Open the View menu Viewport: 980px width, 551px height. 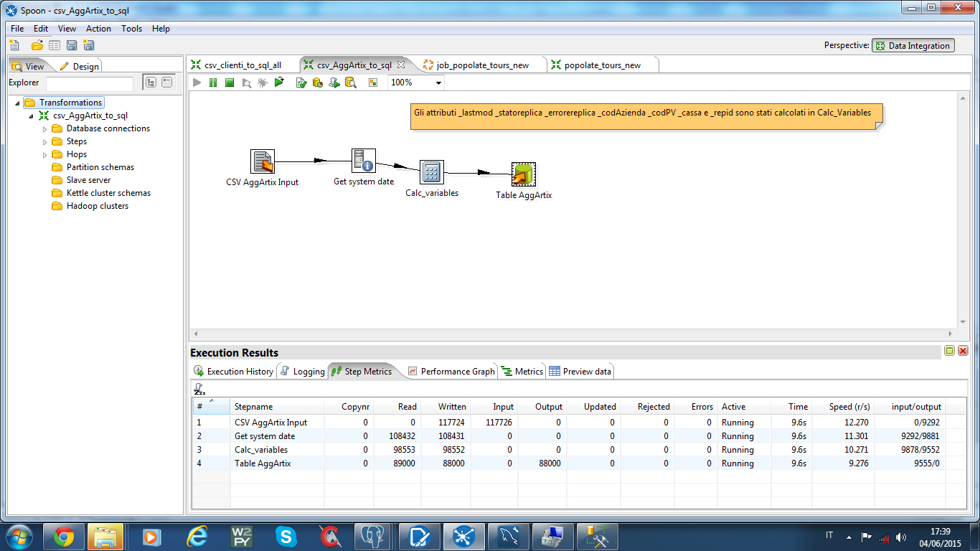tap(67, 29)
